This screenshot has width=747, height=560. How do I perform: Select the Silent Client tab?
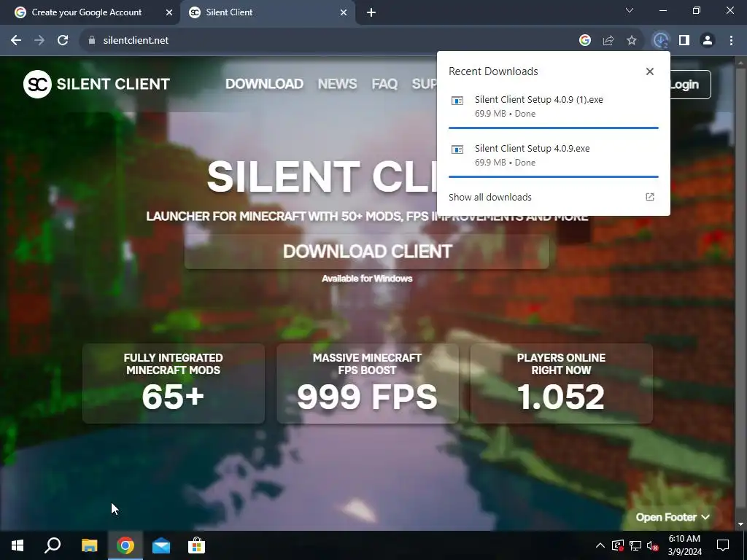click(x=267, y=12)
